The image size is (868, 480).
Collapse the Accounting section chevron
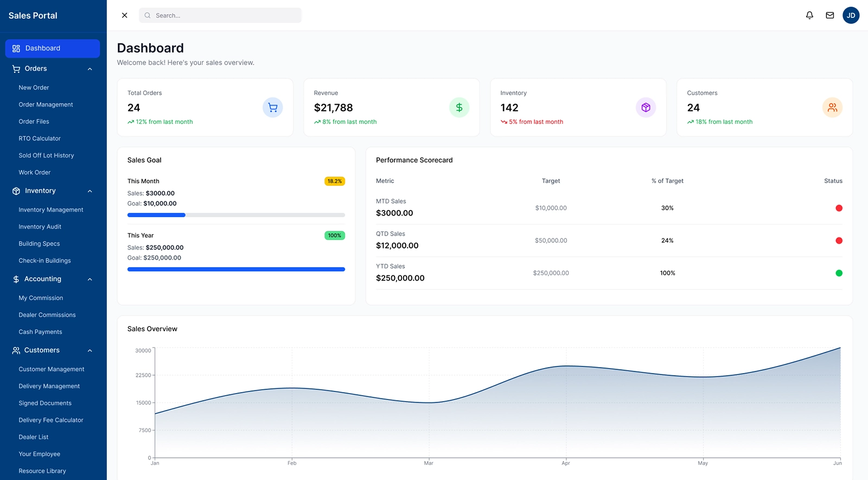(x=90, y=279)
